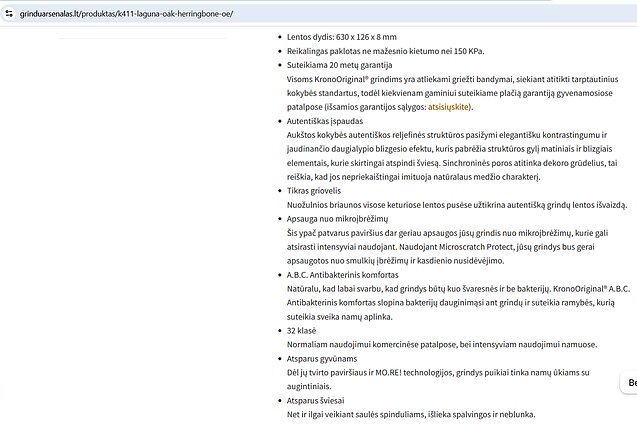The image size is (637, 425).
Task: Select the 'Lentos dydis: 630 x 126 x 8 mm' line
Action: [342, 37]
